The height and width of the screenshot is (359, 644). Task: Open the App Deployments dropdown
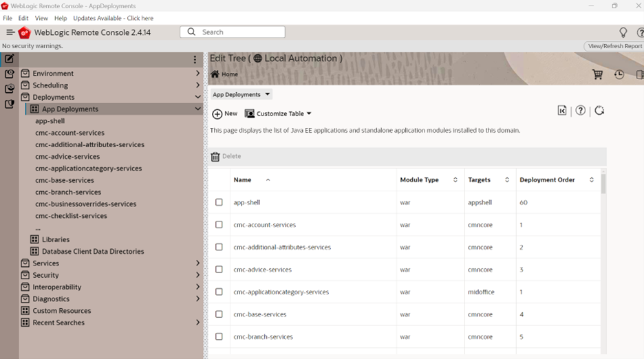(x=241, y=94)
